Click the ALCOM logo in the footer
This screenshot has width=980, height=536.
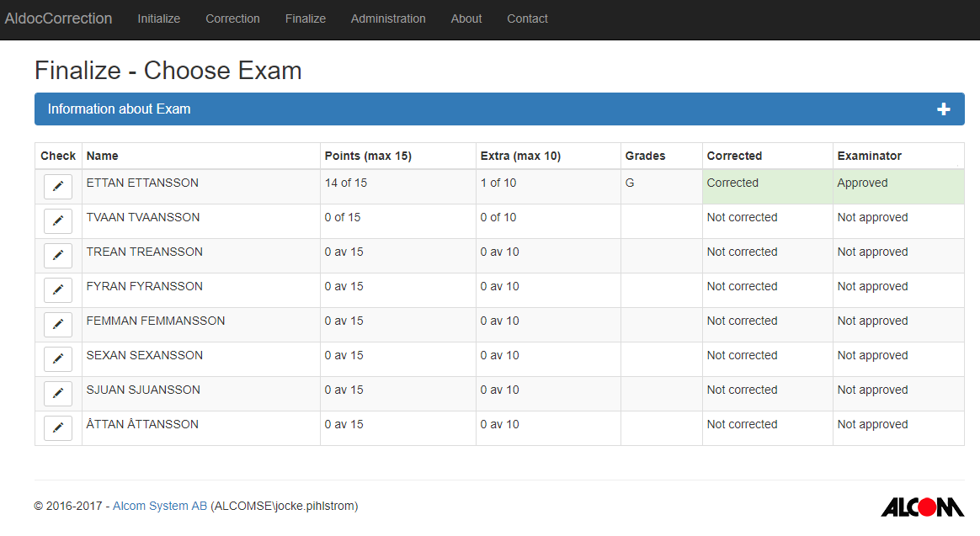coord(923,507)
